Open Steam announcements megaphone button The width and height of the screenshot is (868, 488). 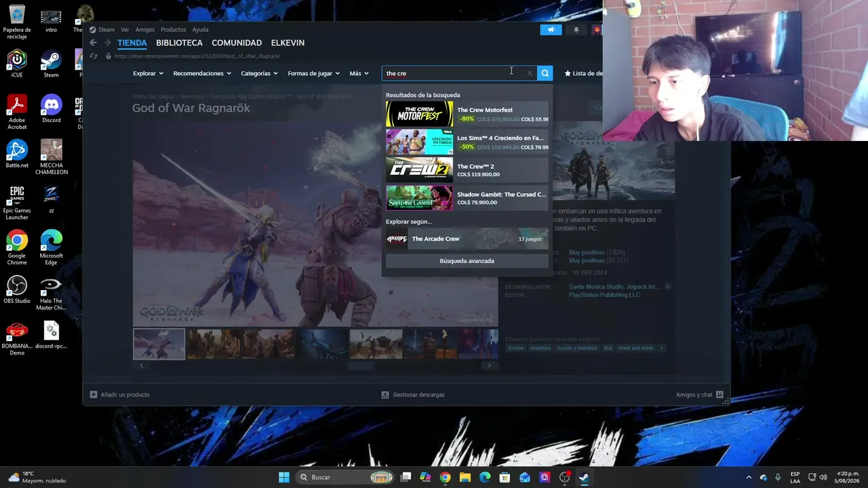[551, 30]
